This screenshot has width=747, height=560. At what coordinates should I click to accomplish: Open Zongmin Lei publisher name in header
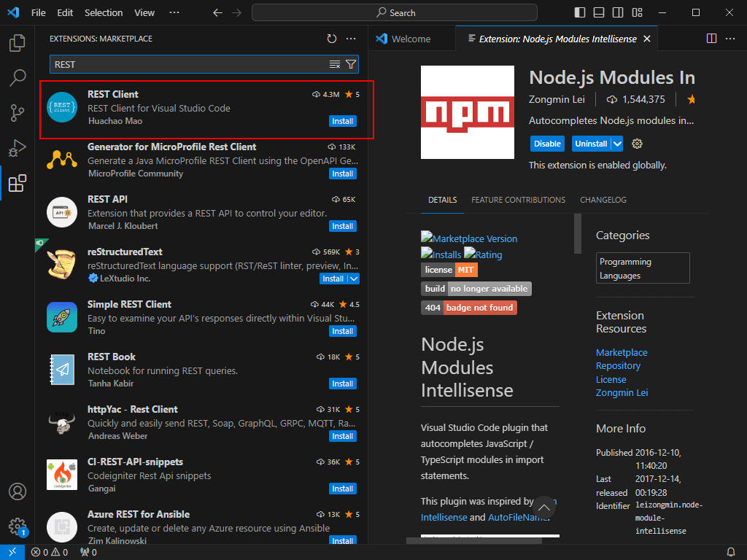(x=557, y=99)
